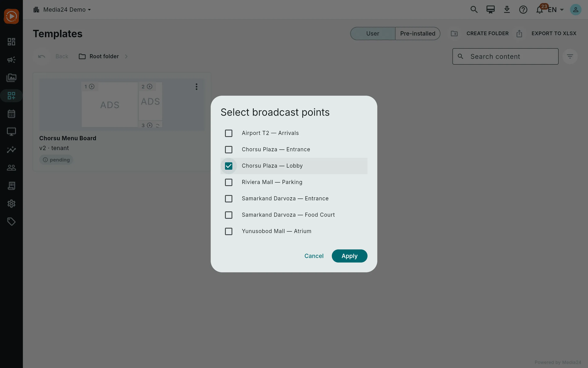Click the 'v2 · tenant' text
The width and height of the screenshot is (588, 368).
(54, 148)
